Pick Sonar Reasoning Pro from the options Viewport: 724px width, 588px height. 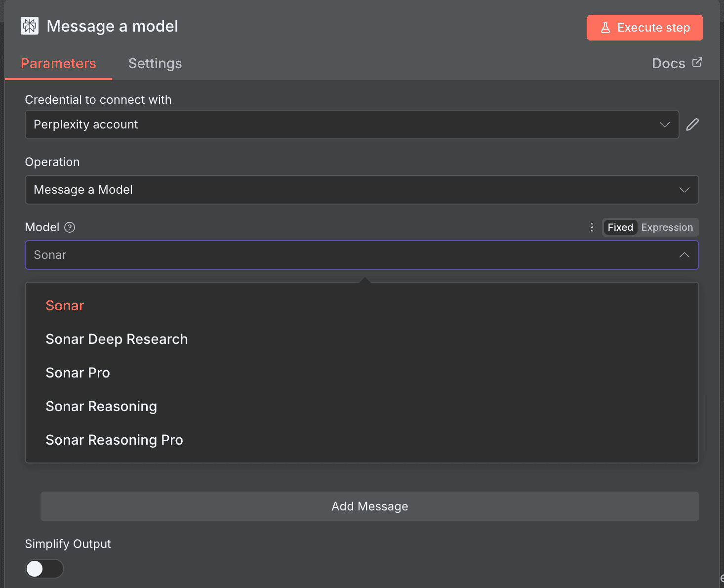[x=114, y=440]
